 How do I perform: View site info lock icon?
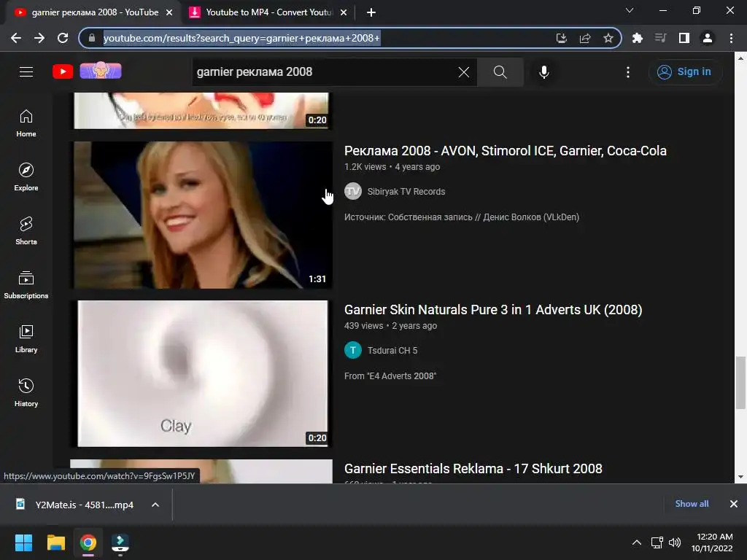point(92,38)
